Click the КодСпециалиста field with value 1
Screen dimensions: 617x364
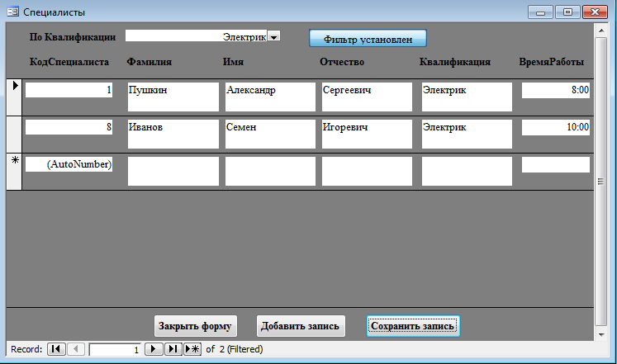pyautogui.click(x=69, y=90)
